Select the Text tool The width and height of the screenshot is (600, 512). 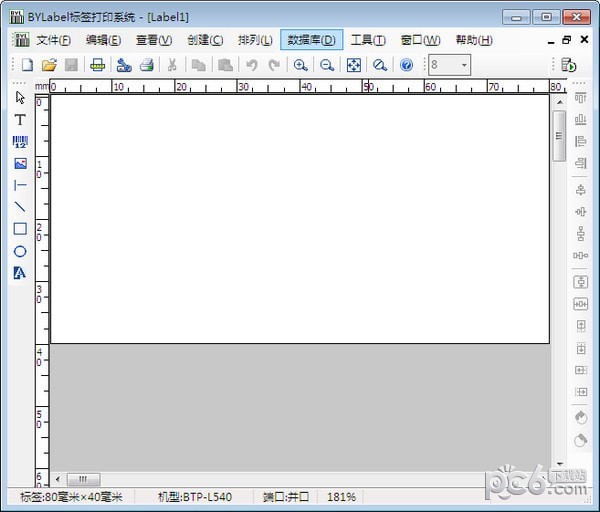tap(20, 120)
